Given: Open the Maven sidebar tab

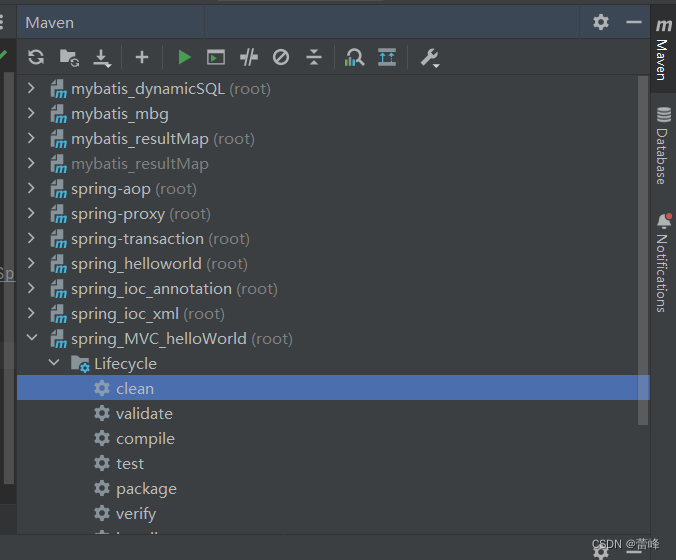Looking at the screenshot, I should coord(663,49).
